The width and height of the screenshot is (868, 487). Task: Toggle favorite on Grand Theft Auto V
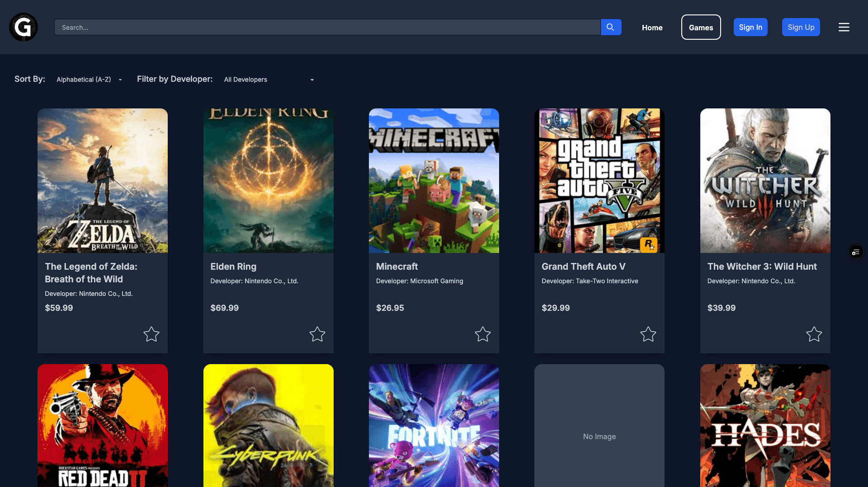pyautogui.click(x=648, y=334)
